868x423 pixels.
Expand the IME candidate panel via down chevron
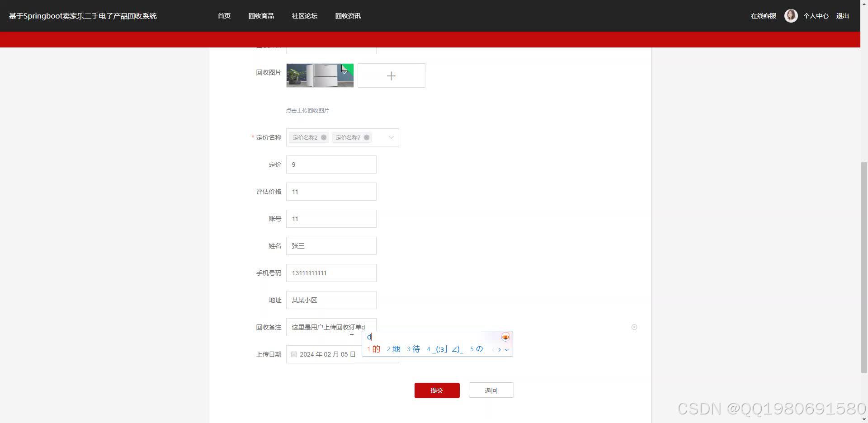[507, 349]
